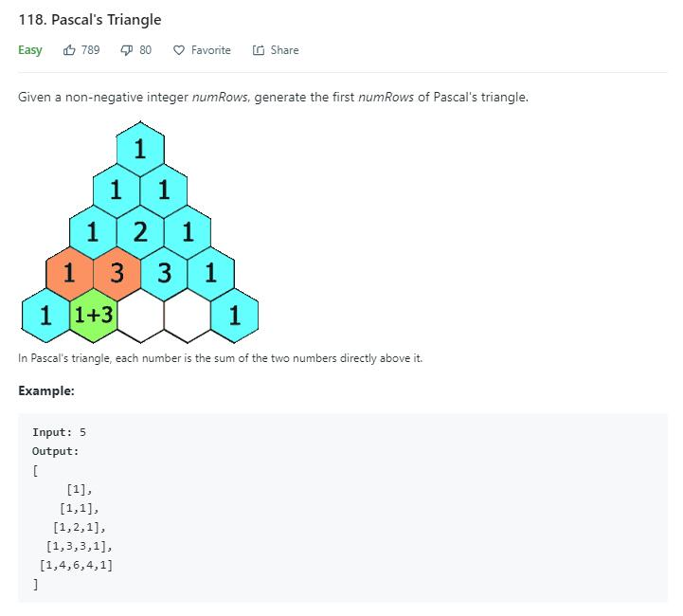Click the orange hexagon containing 3
Viewport: 683px width, 616px height.
pos(117,274)
